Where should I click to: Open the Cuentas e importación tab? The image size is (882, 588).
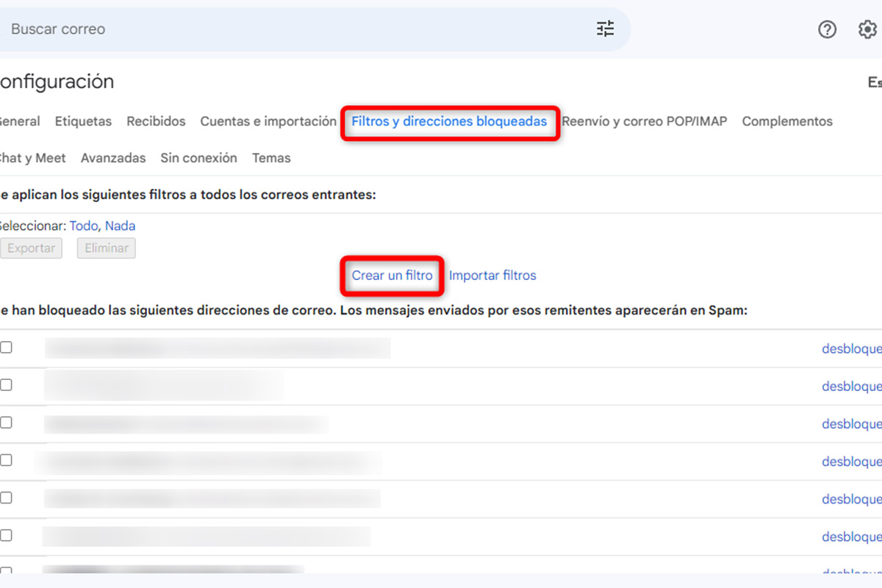click(268, 121)
